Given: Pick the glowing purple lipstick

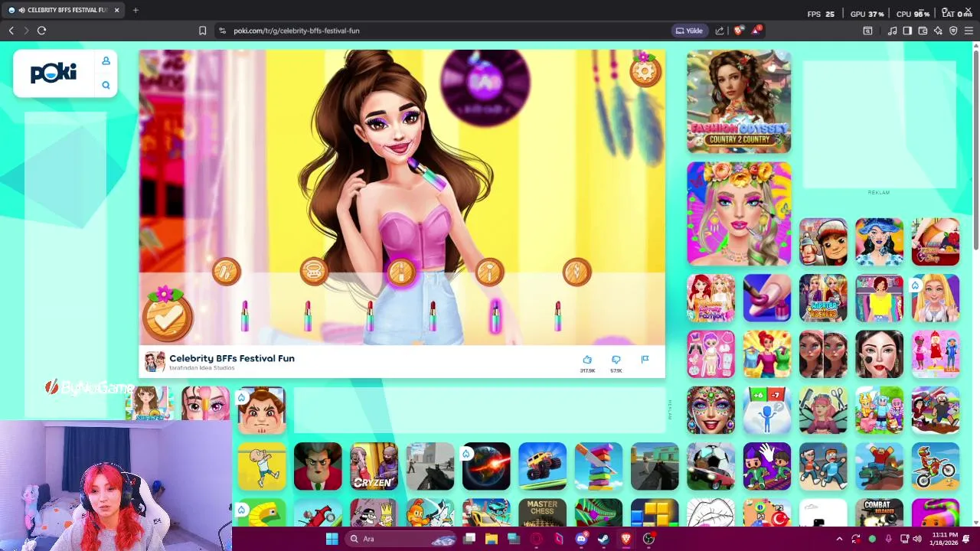Looking at the screenshot, I should (495, 316).
